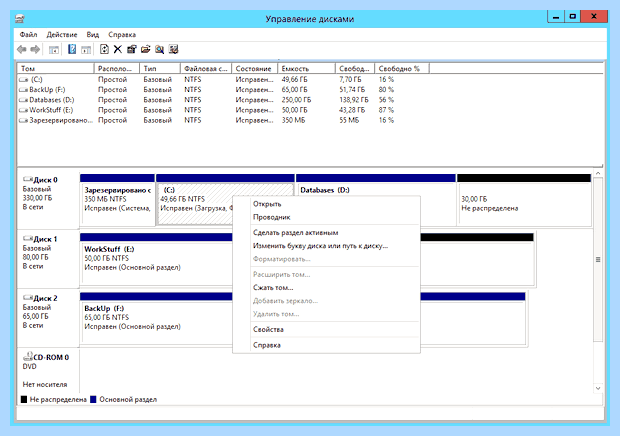Click the Disk Management title bar icon
The image size is (620, 436).
(x=20, y=19)
